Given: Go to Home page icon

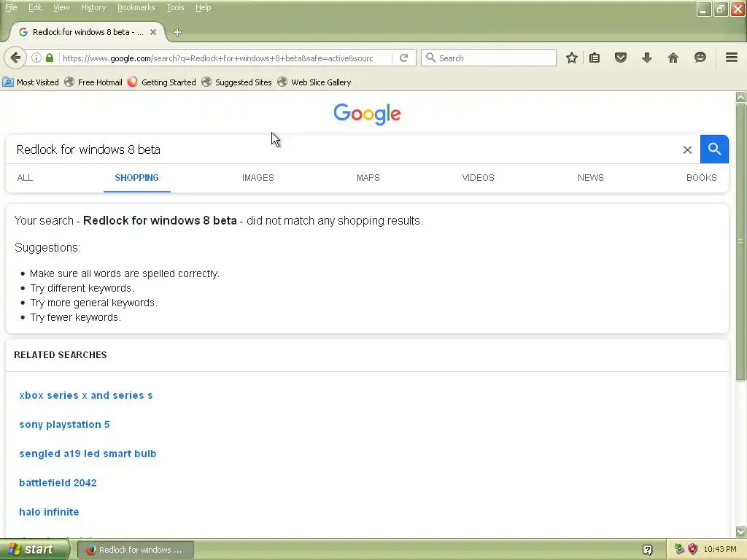Looking at the screenshot, I should pos(673,58).
